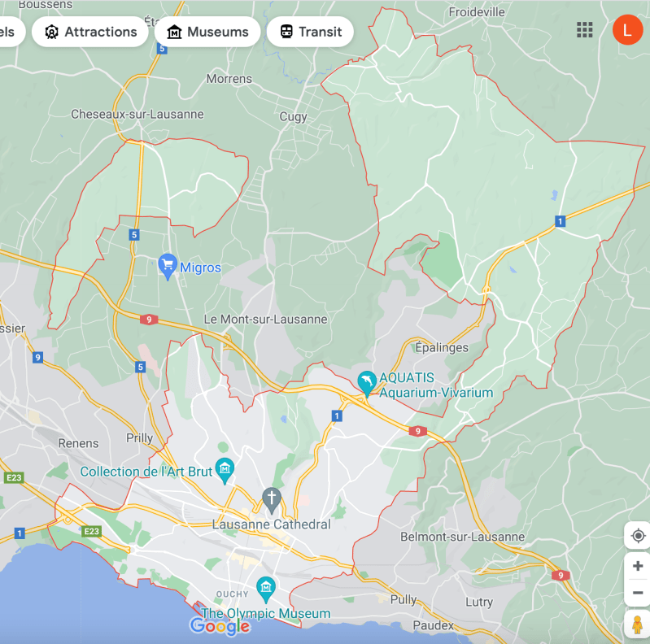Zoom out of the map

pos(637,593)
